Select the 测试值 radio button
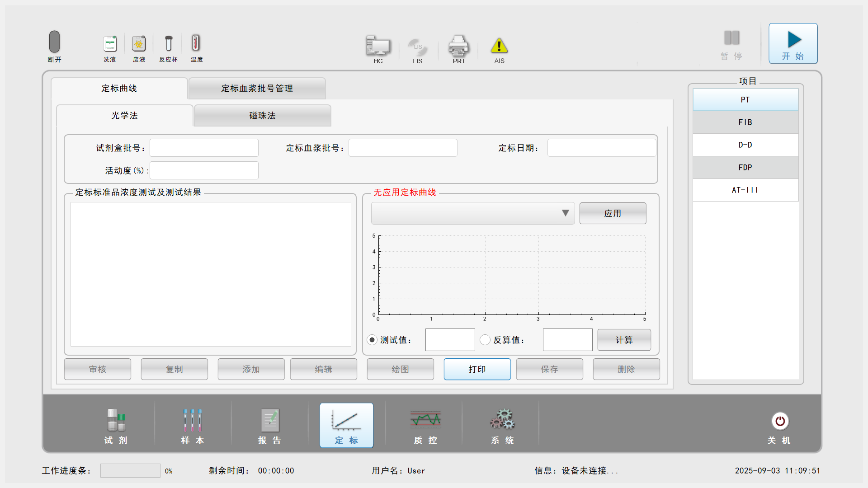Viewport: 868px width, 488px height. point(372,340)
